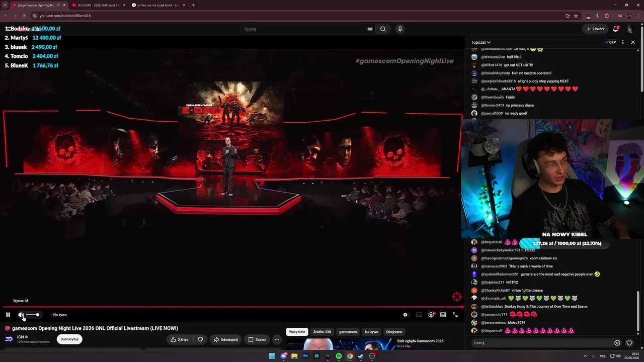
Task: Open the Utwórz create menu
Action: 595,29
